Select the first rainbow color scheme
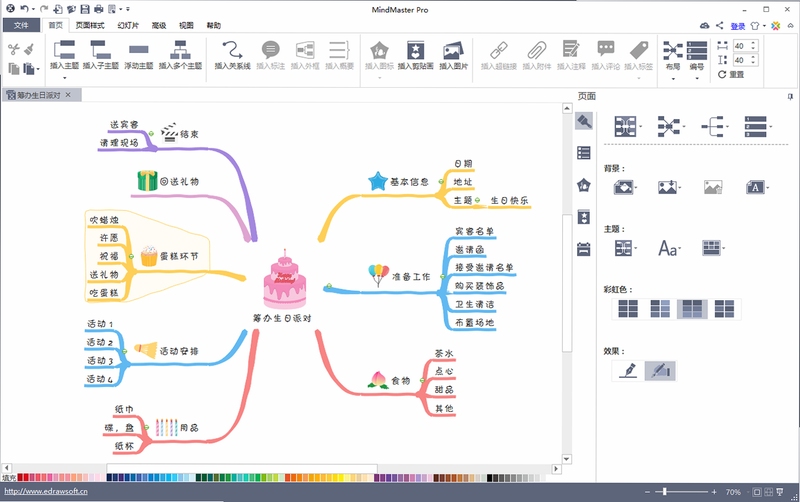 click(x=628, y=309)
